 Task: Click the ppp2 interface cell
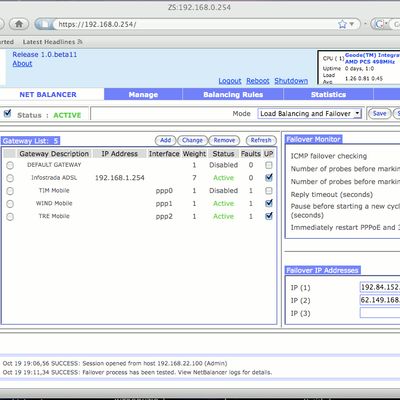tap(164, 217)
